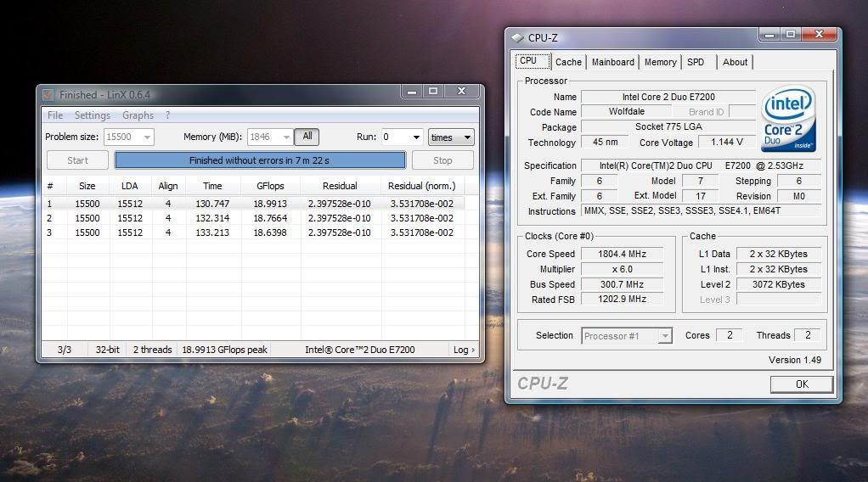Image resolution: width=868 pixels, height=482 pixels.
Task: Click the Instructions field value
Action: [x=701, y=210]
